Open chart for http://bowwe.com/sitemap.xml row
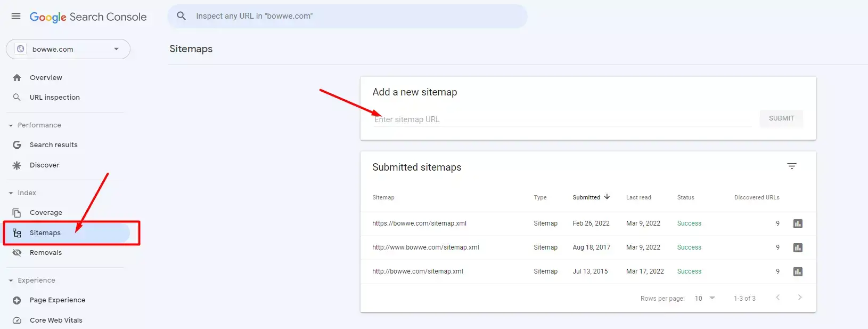The image size is (868, 329). point(798,271)
